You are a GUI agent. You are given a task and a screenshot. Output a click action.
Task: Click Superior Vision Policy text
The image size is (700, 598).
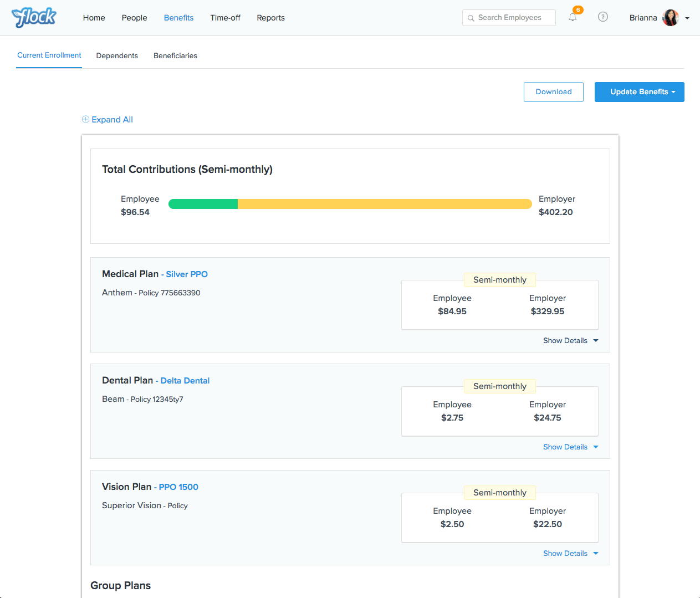click(x=145, y=505)
